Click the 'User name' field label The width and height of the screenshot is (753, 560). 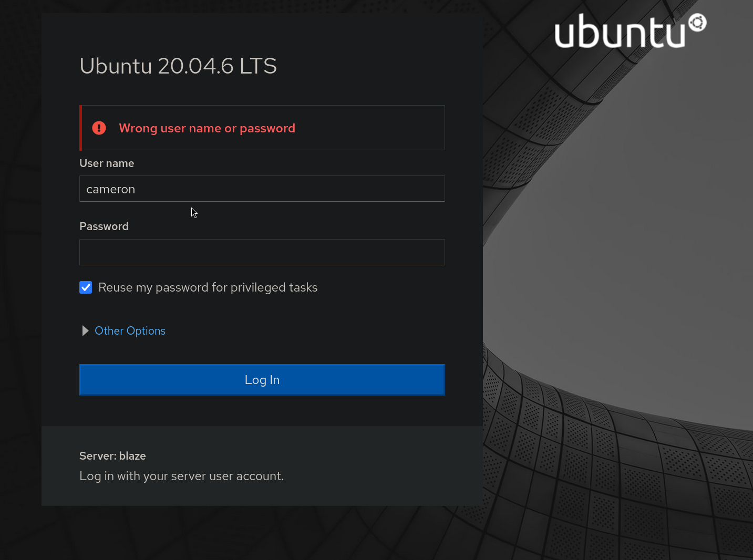tap(107, 163)
